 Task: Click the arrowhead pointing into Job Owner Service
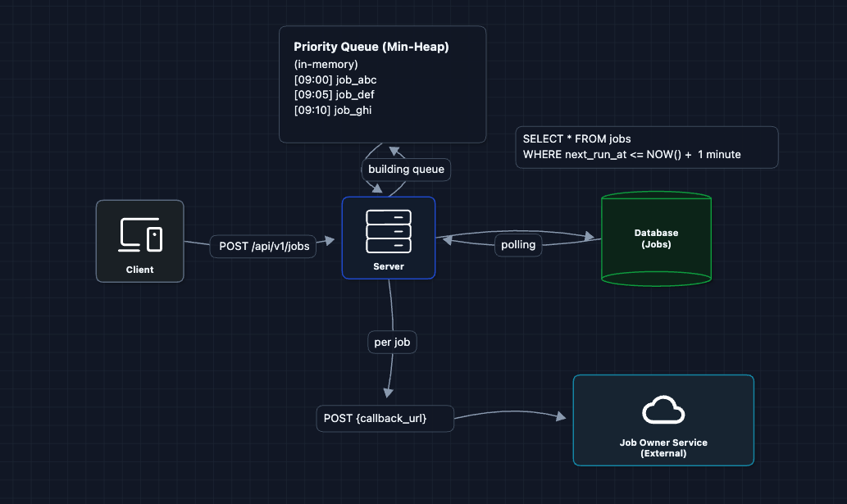click(x=562, y=417)
